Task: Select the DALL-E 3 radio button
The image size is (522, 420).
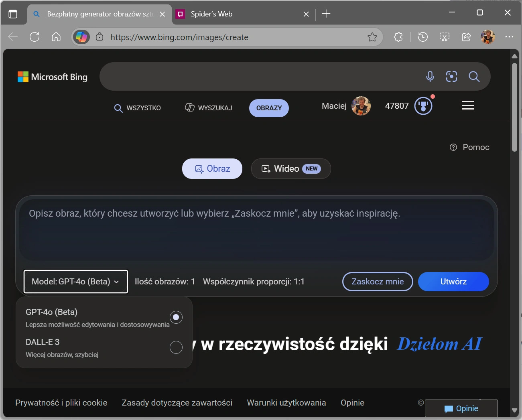Action: 176,347
